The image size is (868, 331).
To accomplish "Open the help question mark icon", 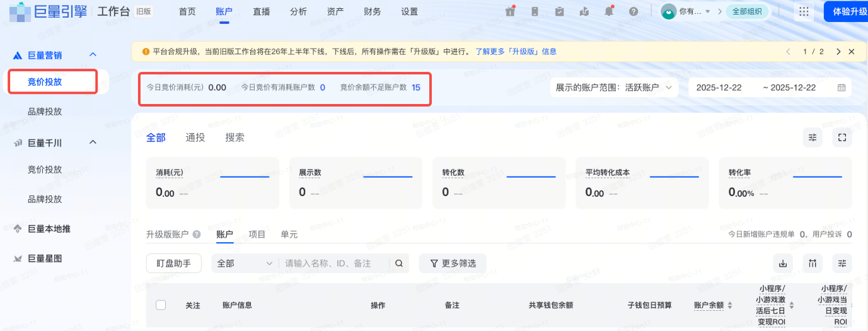I will 634,11.
